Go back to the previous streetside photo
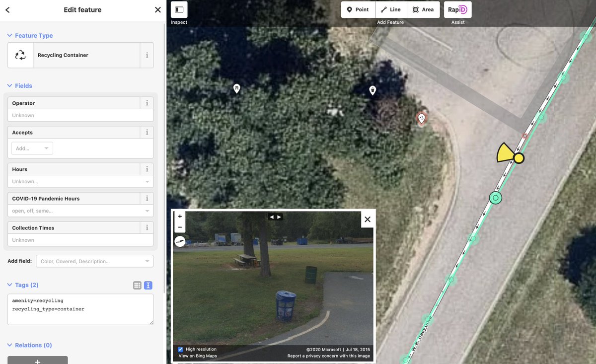Screen dimensions: 596x364 pos(270,217)
